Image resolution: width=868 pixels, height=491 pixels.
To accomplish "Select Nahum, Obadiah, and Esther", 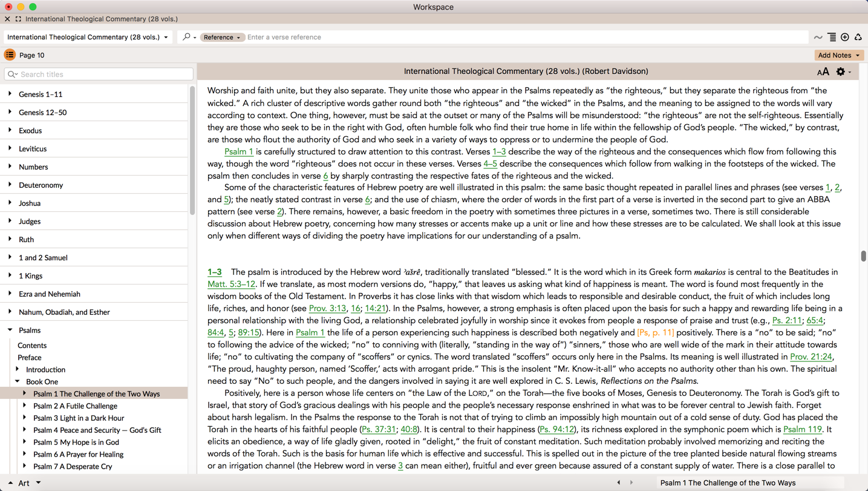I will click(x=64, y=312).
